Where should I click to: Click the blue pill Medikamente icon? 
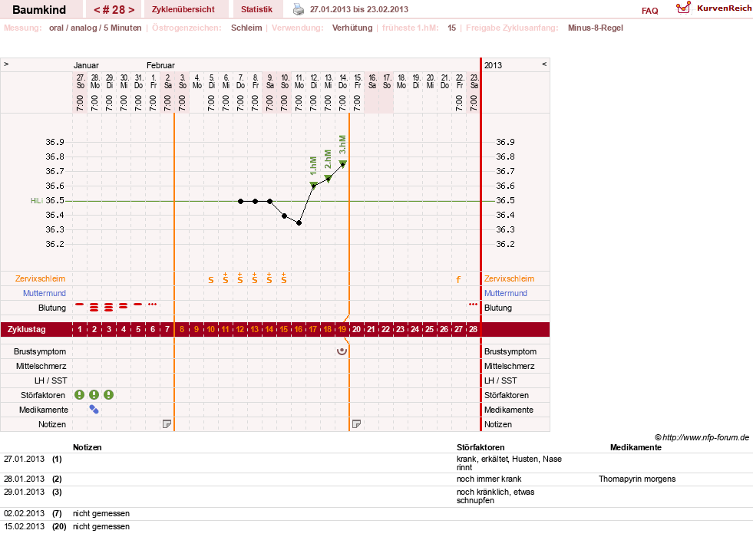(x=94, y=410)
